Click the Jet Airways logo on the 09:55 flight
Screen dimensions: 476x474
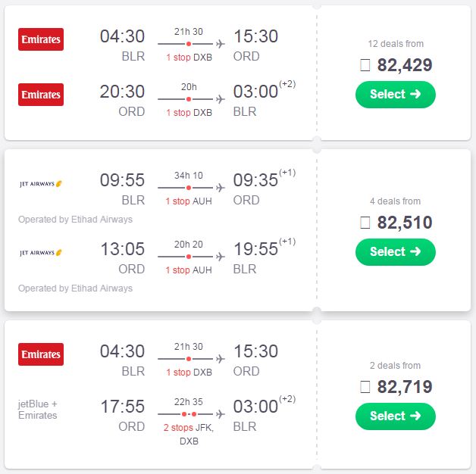point(41,184)
